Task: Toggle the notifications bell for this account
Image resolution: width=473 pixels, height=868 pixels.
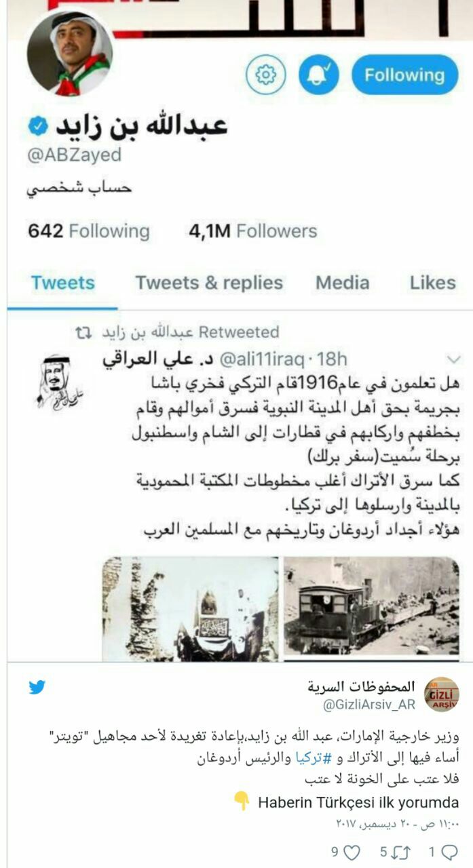Action: [x=318, y=75]
